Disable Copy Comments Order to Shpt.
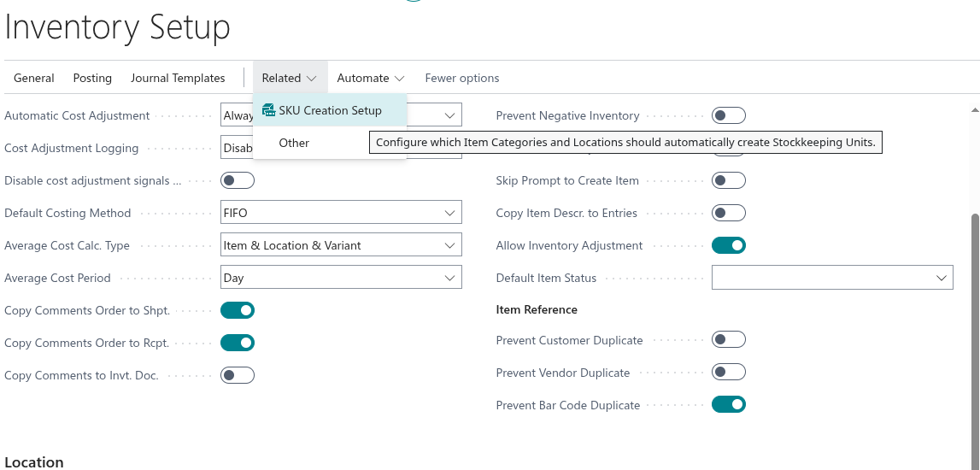 click(x=238, y=310)
